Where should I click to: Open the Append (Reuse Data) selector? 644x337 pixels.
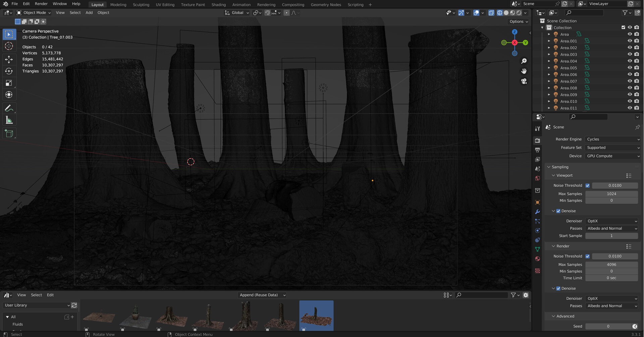tap(262, 295)
